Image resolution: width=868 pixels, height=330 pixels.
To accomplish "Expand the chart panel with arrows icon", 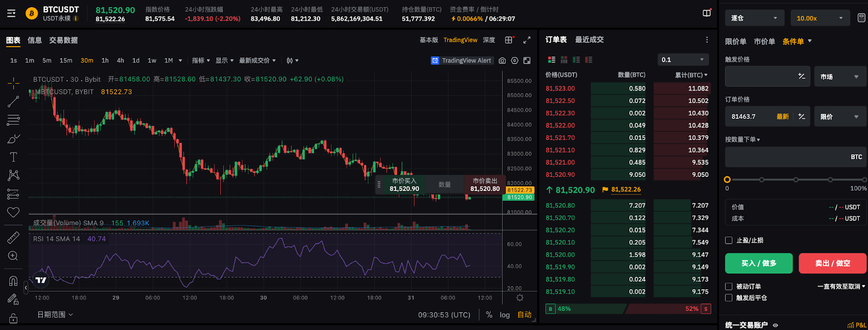I will pyautogui.click(x=527, y=40).
